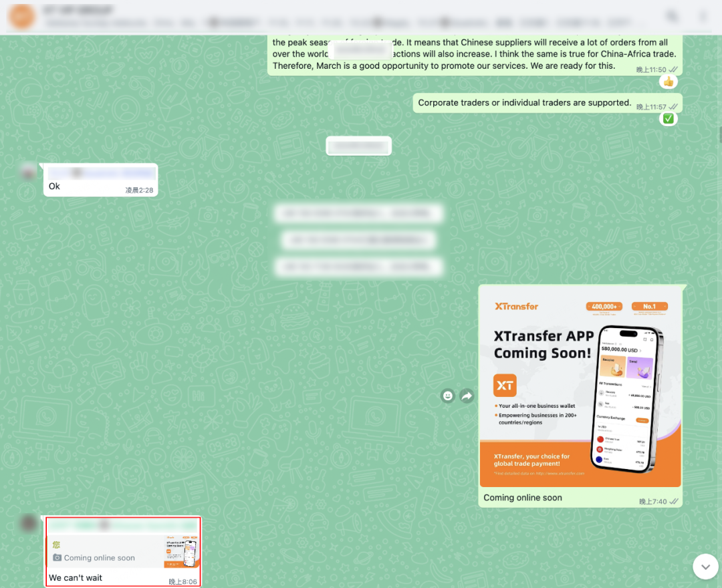Select the "We can't wait" message text
Screen dimensions: 722x588
(76, 578)
